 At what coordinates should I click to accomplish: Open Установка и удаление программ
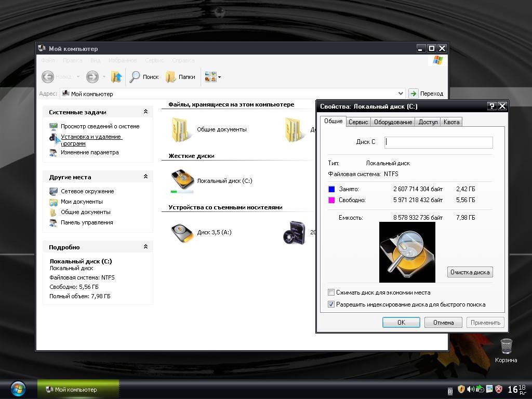pos(91,140)
